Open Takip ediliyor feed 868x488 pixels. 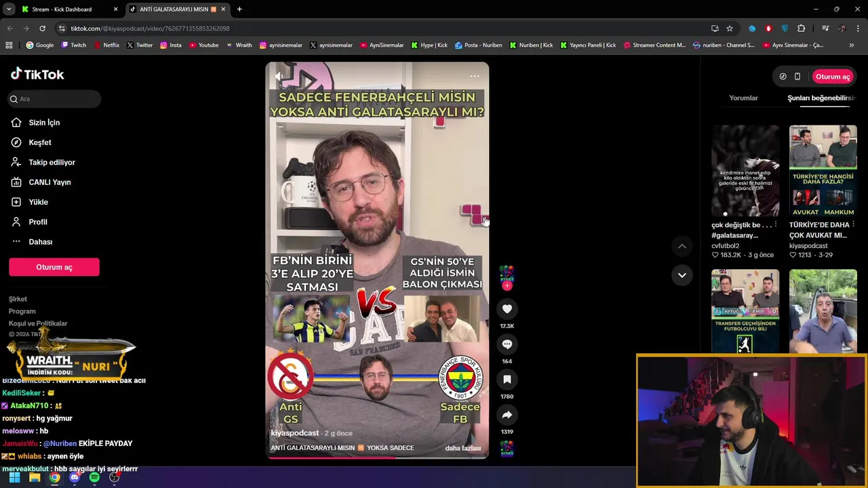coord(52,163)
